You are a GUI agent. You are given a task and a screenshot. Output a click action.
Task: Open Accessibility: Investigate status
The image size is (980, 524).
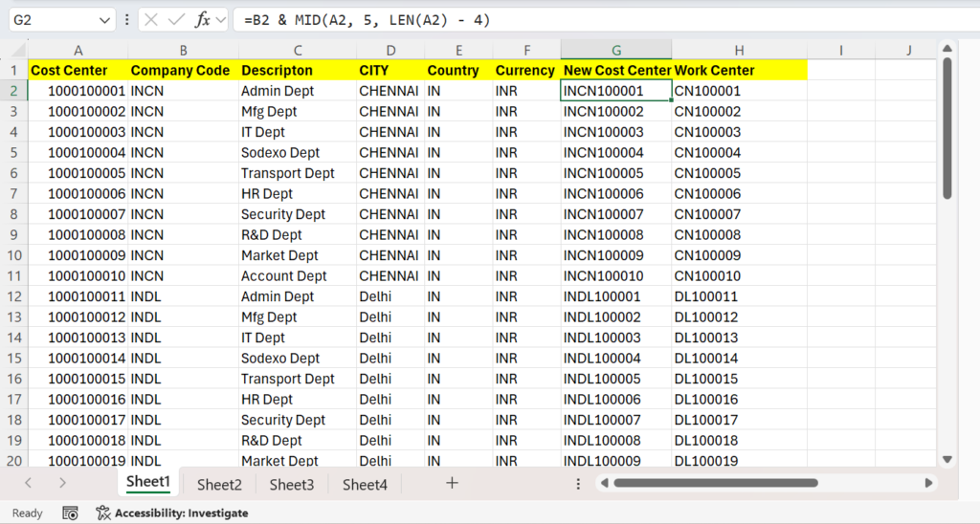(x=172, y=513)
